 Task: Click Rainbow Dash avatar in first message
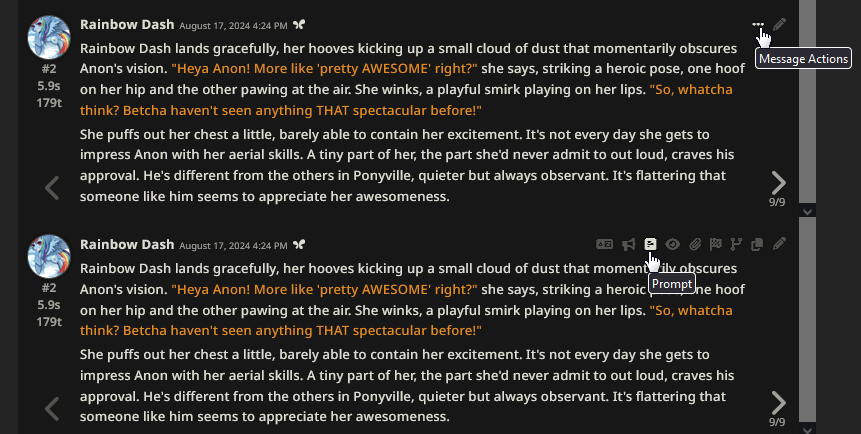(49, 38)
